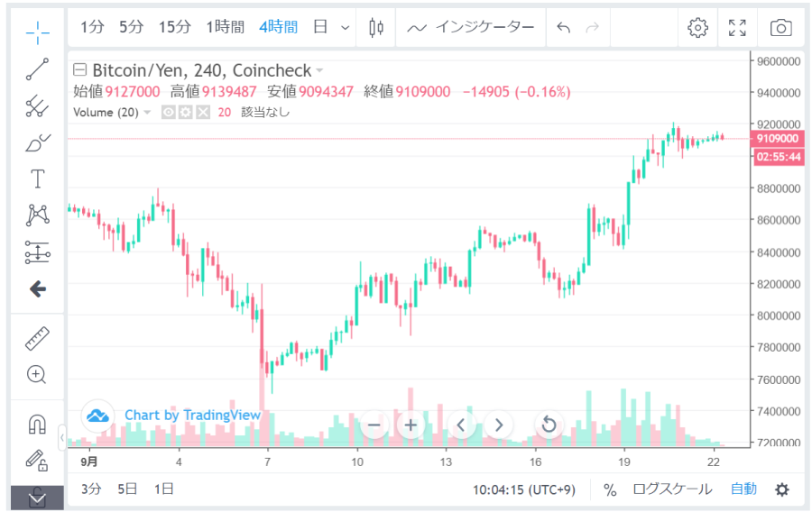Screen dimensions: 812x512
Task: Hide the Volume indicator with eye icon
Action: click(x=168, y=113)
